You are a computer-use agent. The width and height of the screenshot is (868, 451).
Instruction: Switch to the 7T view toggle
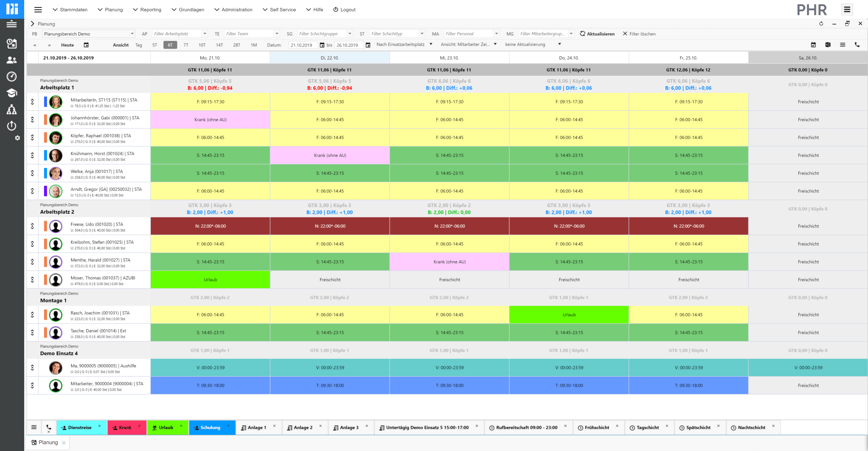pos(186,45)
